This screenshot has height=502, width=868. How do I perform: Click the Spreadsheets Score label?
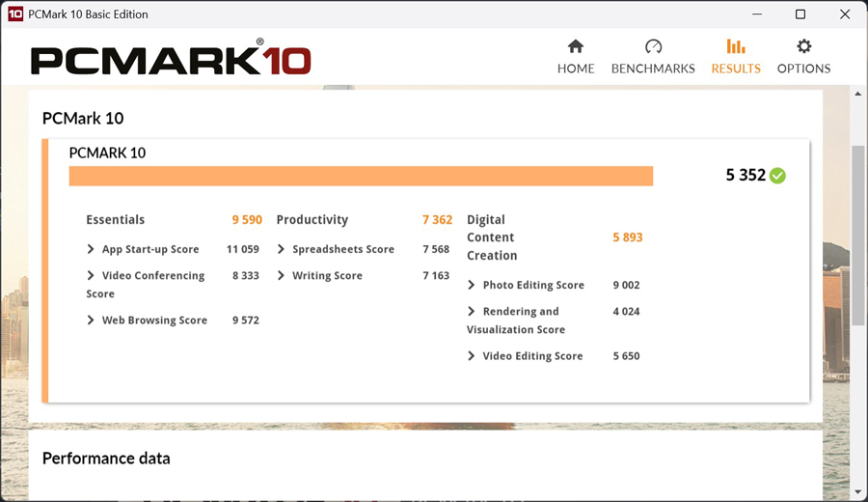click(343, 249)
